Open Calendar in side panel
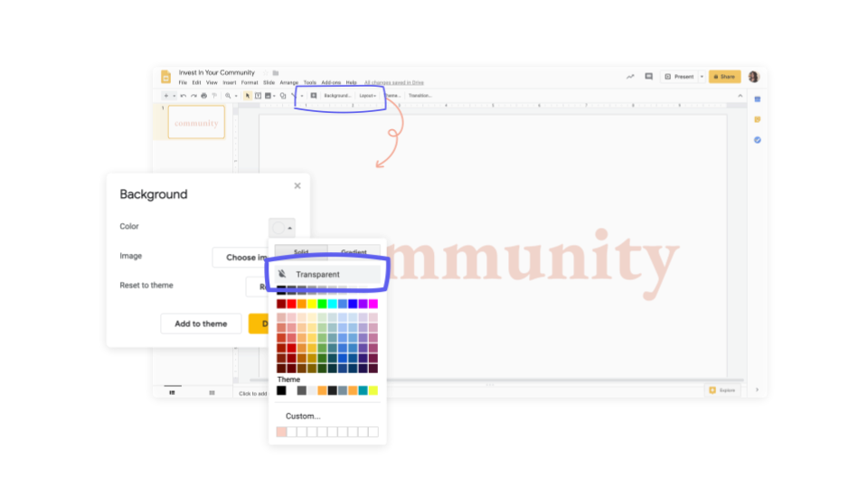This screenshot has width=868, height=488. pyautogui.click(x=758, y=99)
